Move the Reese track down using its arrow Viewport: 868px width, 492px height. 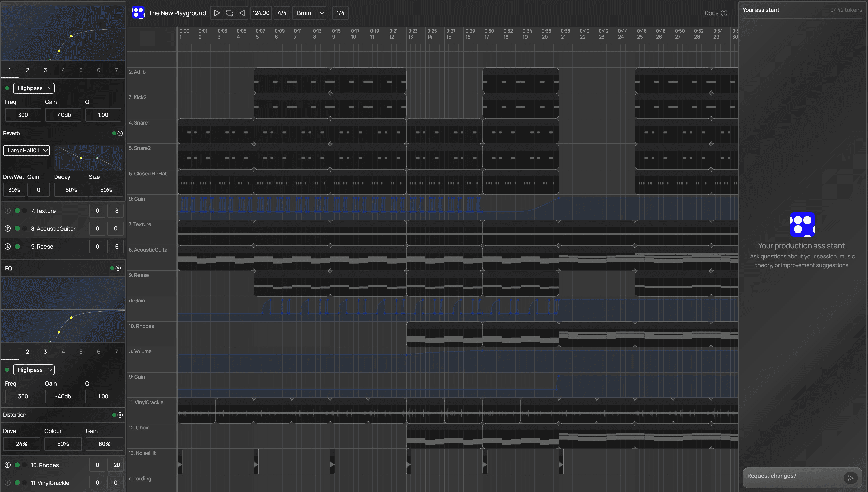point(7,246)
